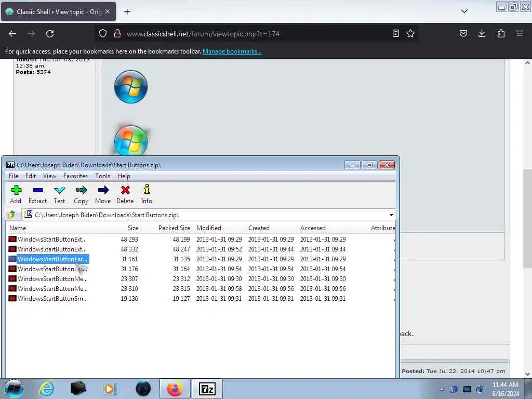Sort by Accessed column header
Viewport: 532px width, 399px height.
323,228
